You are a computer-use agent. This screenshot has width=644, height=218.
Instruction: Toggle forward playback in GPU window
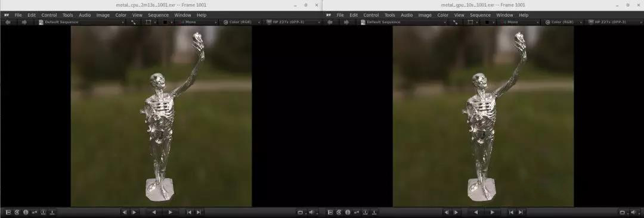point(493,212)
